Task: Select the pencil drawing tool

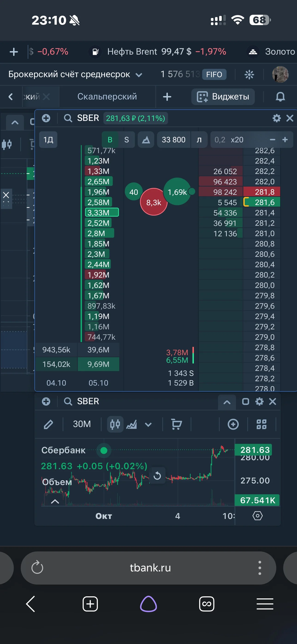Action: [49, 424]
